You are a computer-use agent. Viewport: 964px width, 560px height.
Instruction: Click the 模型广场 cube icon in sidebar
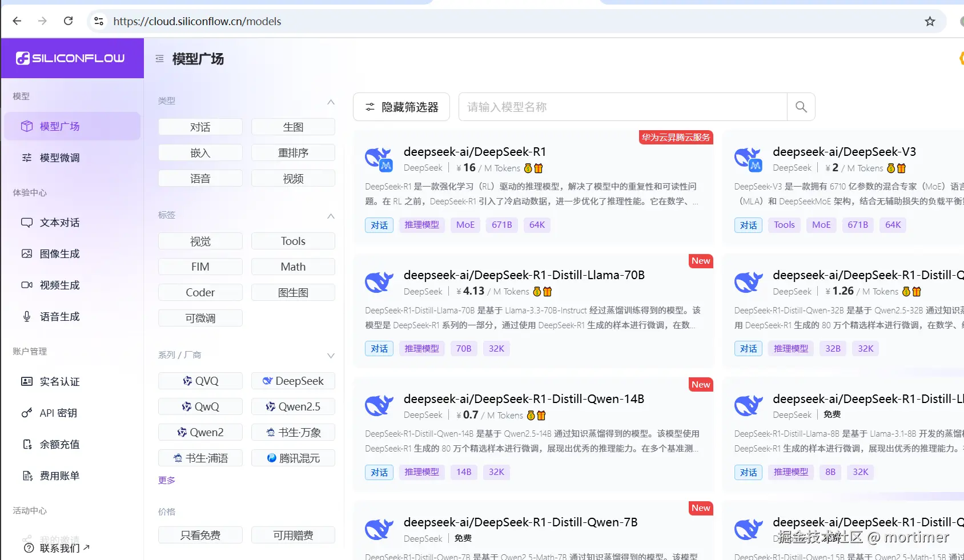click(27, 126)
